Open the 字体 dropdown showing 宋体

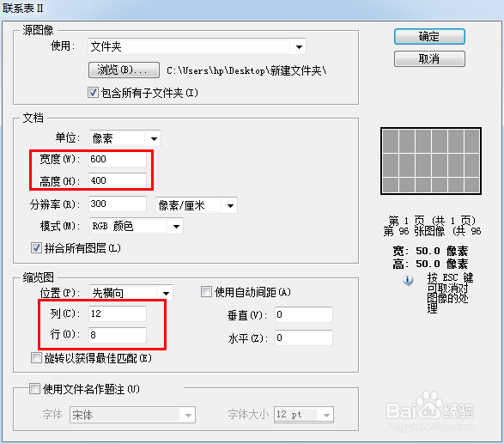[x=132, y=415]
